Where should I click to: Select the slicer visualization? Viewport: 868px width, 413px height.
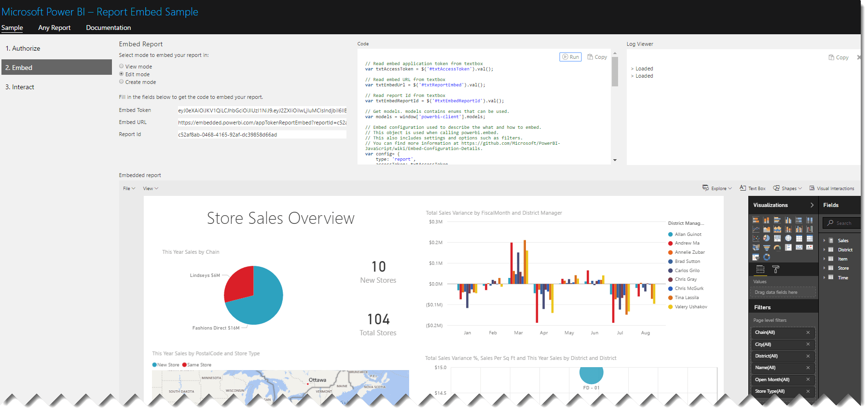[756, 257]
